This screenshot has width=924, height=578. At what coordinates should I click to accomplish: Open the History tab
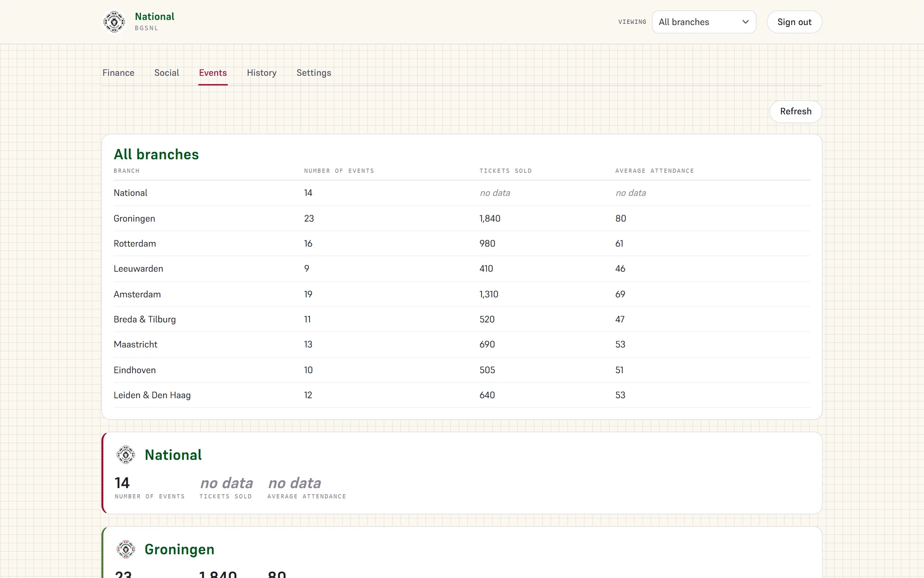[x=262, y=73]
